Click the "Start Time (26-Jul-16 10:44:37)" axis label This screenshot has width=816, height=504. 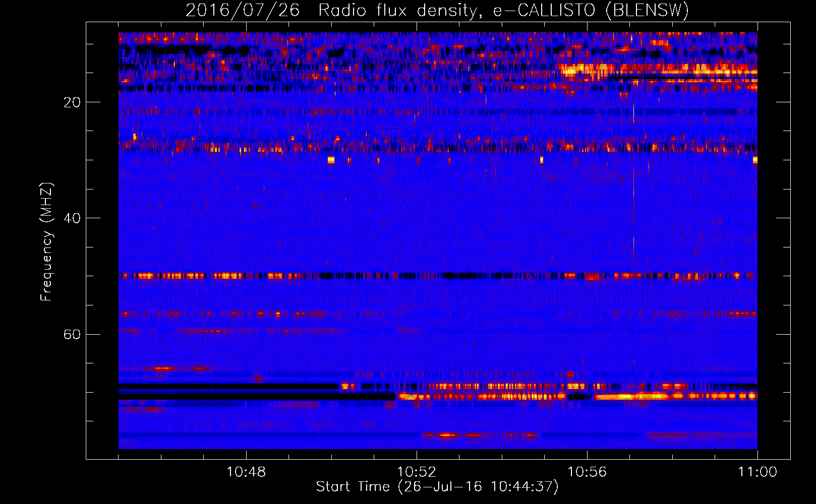tap(437, 487)
